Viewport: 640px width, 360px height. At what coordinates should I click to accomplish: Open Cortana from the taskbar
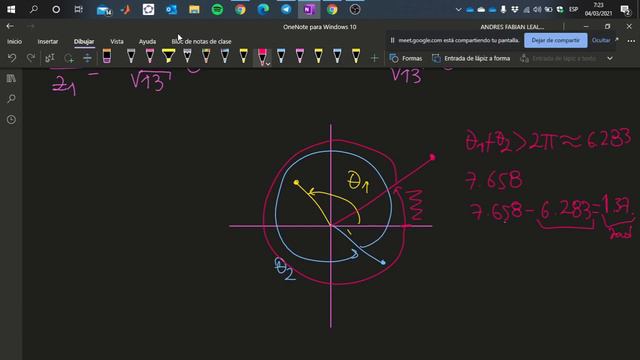tap(56, 9)
